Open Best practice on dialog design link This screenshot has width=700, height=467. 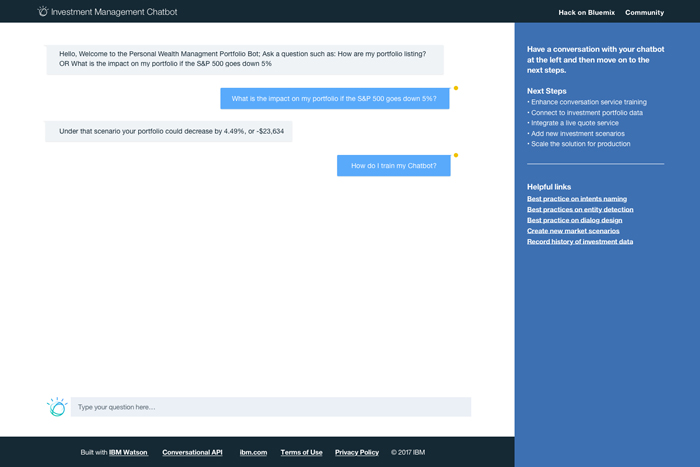click(x=575, y=220)
